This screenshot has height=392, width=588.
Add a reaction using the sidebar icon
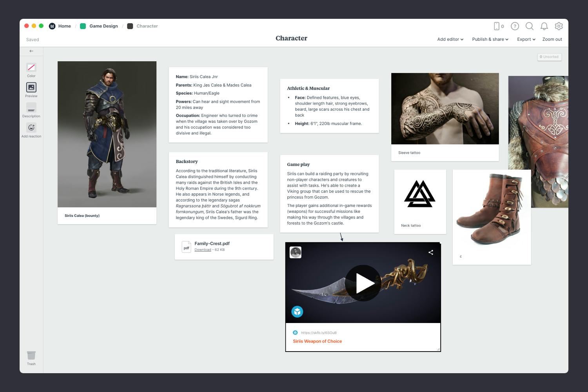tap(31, 127)
